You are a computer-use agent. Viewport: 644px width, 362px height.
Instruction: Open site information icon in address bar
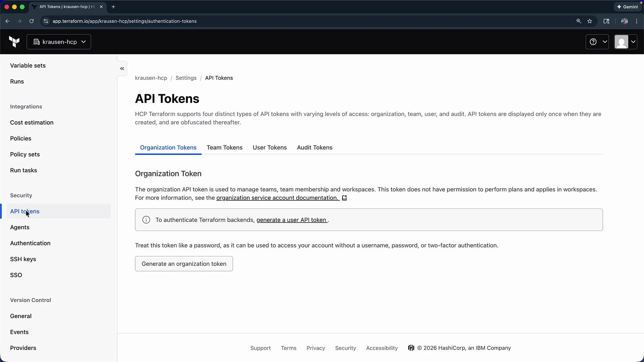(46, 21)
